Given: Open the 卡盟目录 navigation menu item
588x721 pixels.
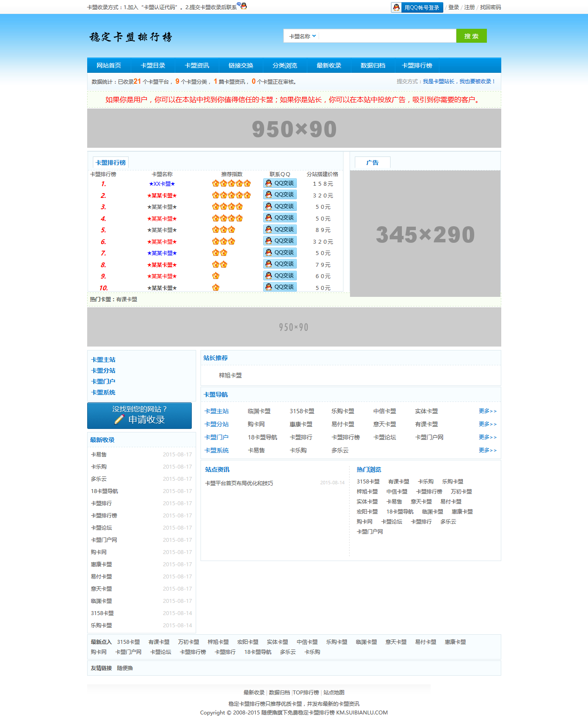Looking at the screenshot, I should click(153, 65).
